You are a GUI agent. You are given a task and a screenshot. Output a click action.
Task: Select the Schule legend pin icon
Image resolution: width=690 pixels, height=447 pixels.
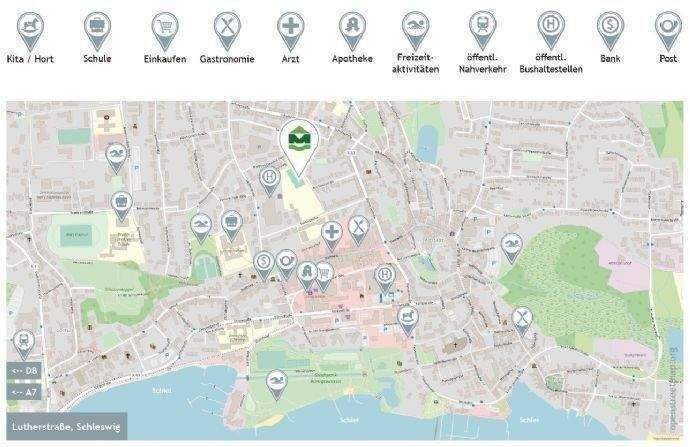point(97,31)
